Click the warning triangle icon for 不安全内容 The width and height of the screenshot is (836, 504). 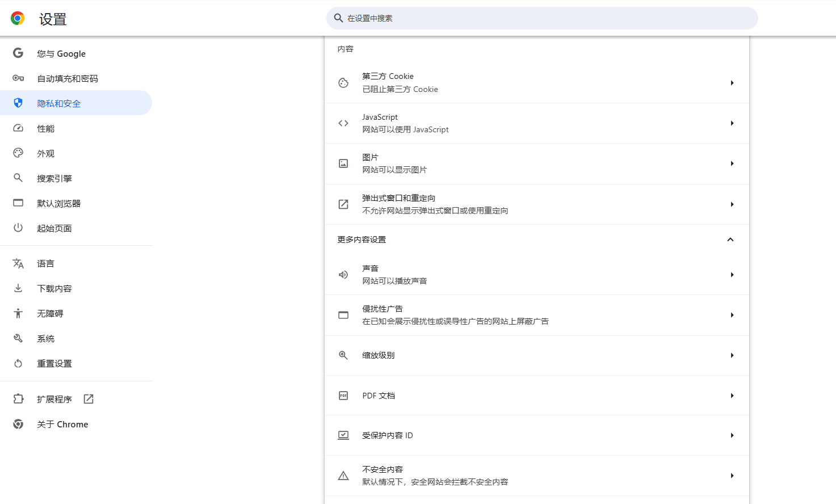[343, 476]
